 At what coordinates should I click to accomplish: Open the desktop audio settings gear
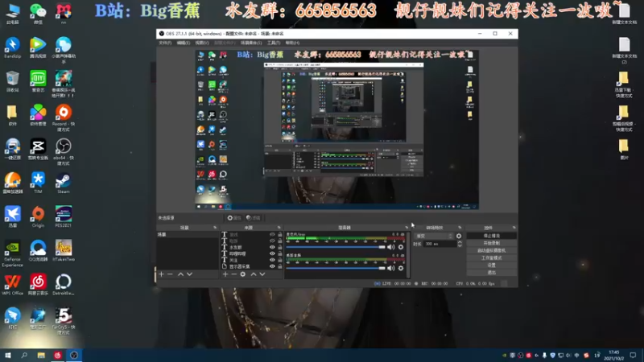click(401, 268)
